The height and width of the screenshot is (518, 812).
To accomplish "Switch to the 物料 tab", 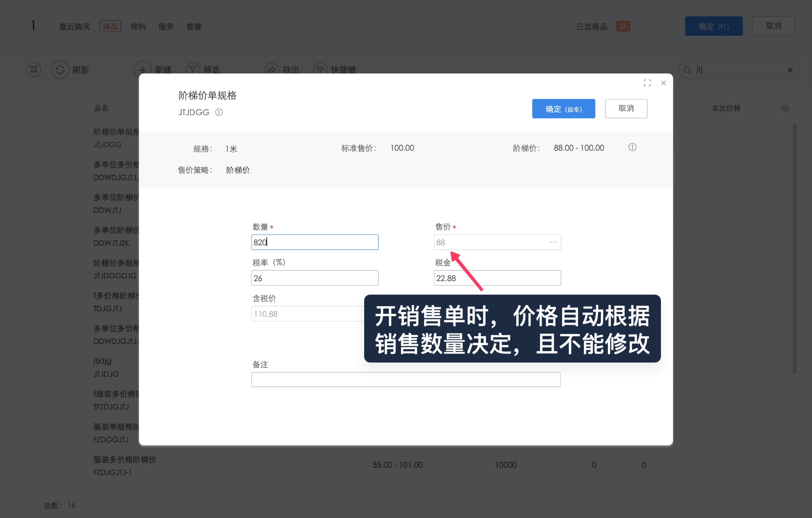I will (x=138, y=26).
